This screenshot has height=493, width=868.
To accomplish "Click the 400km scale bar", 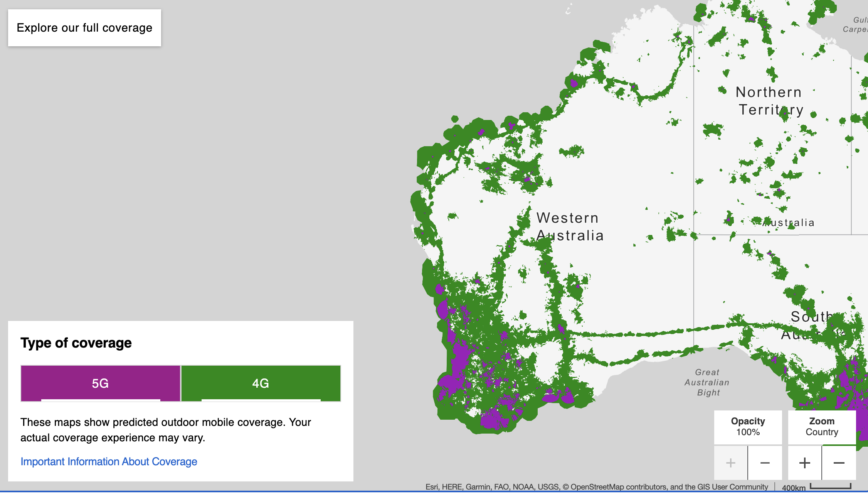I will [817, 487].
